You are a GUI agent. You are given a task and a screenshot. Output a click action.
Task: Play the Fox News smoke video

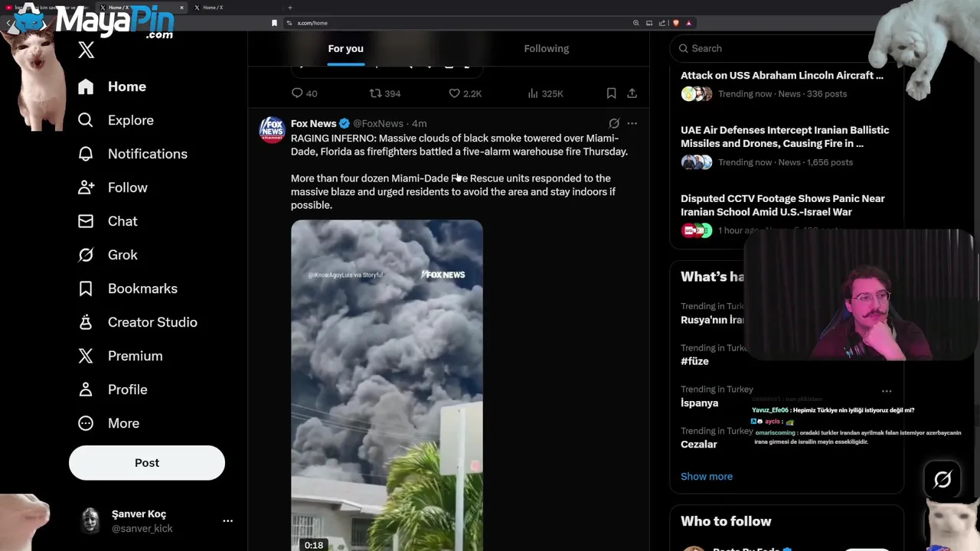[387, 386]
